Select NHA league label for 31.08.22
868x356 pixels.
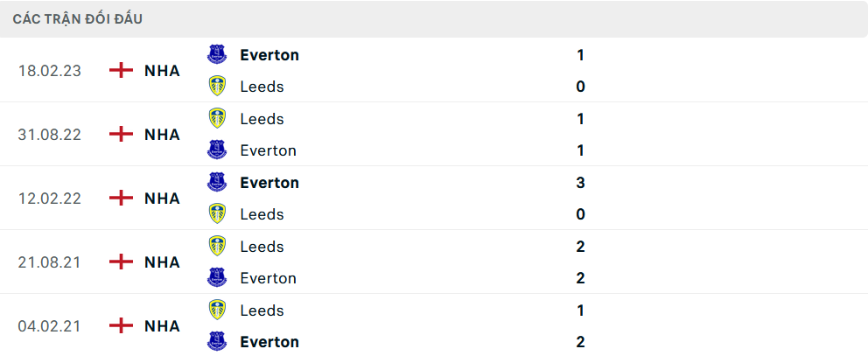coord(162,134)
